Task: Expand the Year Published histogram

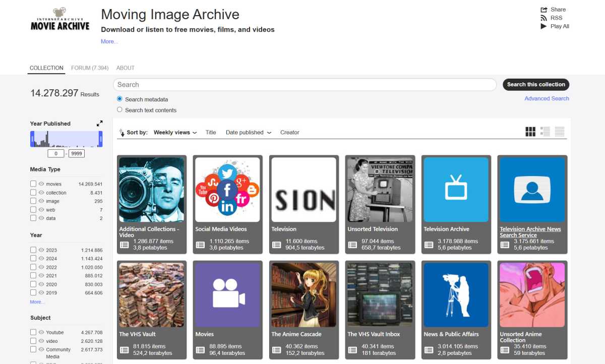Action: click(99, 124)
